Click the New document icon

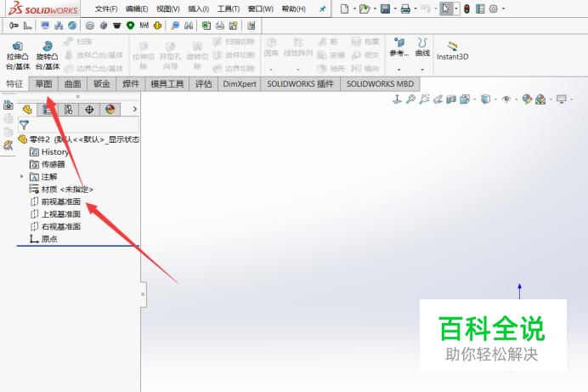click(344, 9)
